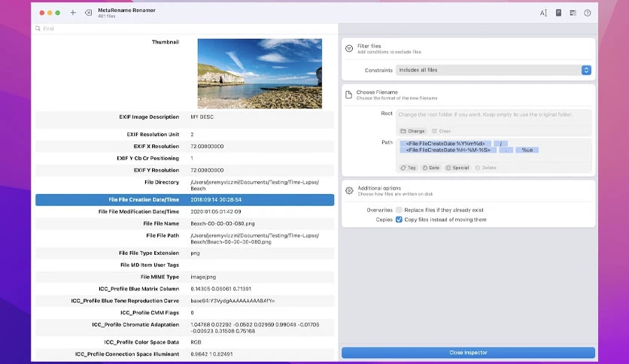Toggle the inspector list toolbar icon

(573, 13)
